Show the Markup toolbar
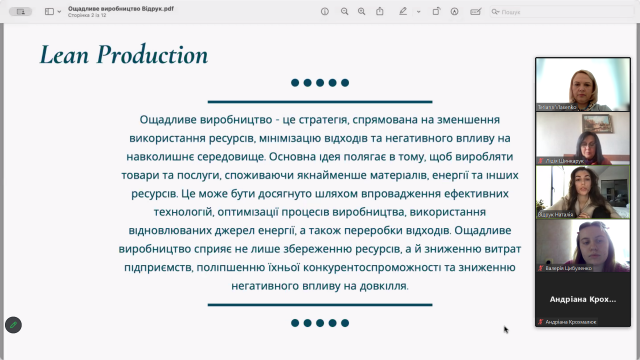 [x=454, y=12]
